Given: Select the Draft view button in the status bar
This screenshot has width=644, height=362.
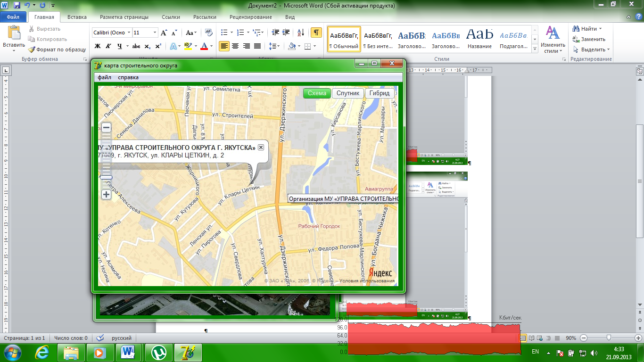Looking at the screenshot, I should pos(557,338).
